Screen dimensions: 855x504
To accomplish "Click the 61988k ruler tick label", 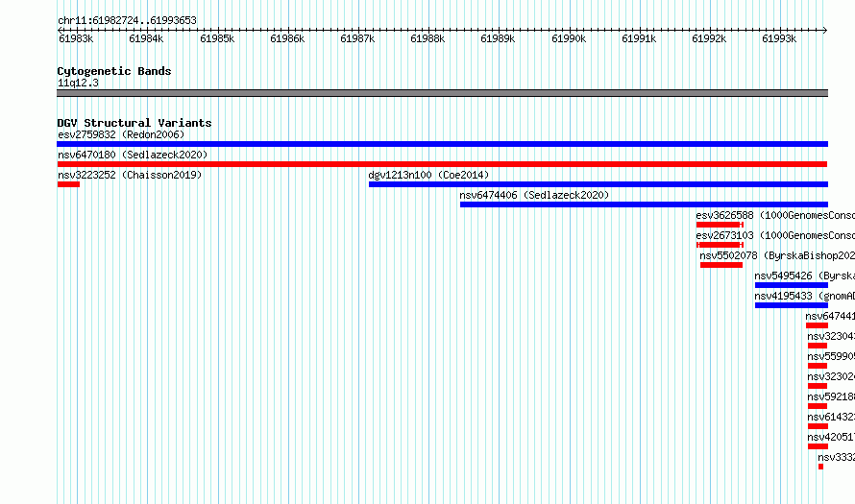I will point(427,38).
